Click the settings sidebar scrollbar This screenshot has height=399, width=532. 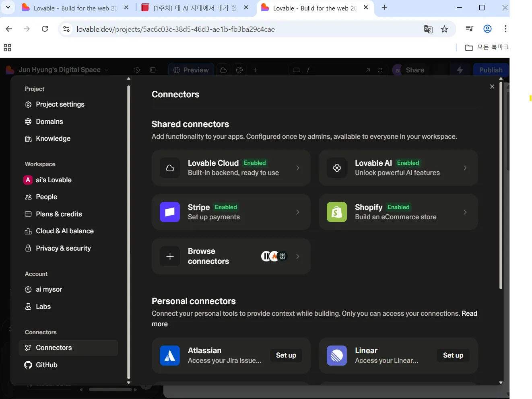129,231
